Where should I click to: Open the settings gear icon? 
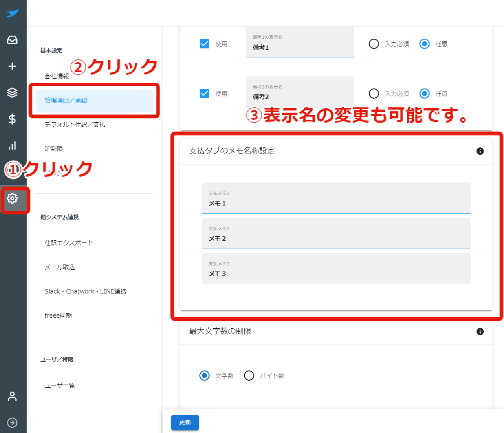coord(12,198)
